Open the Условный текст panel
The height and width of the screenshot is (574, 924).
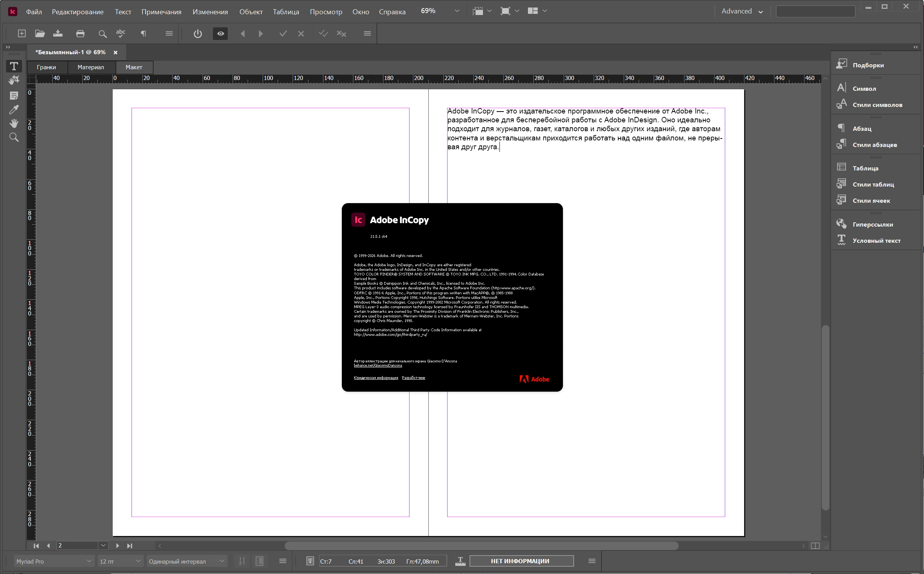tap(877, 240)
